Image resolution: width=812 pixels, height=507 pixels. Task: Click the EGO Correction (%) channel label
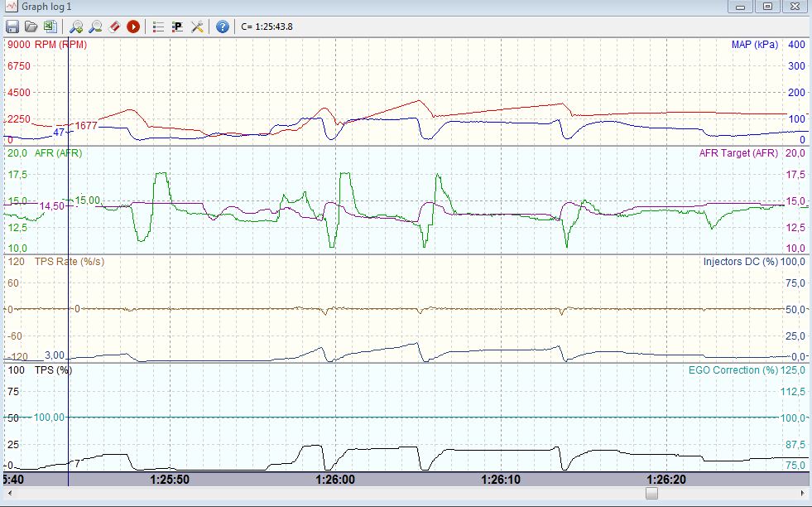tap(733, 370)
